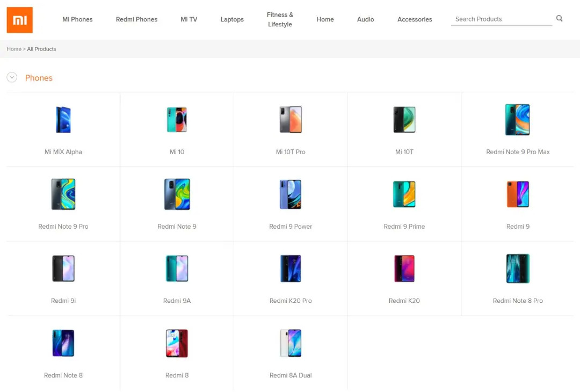Click the Redmi Note 8 Pro label
580x392 pixels.
[x=518, y=301]
